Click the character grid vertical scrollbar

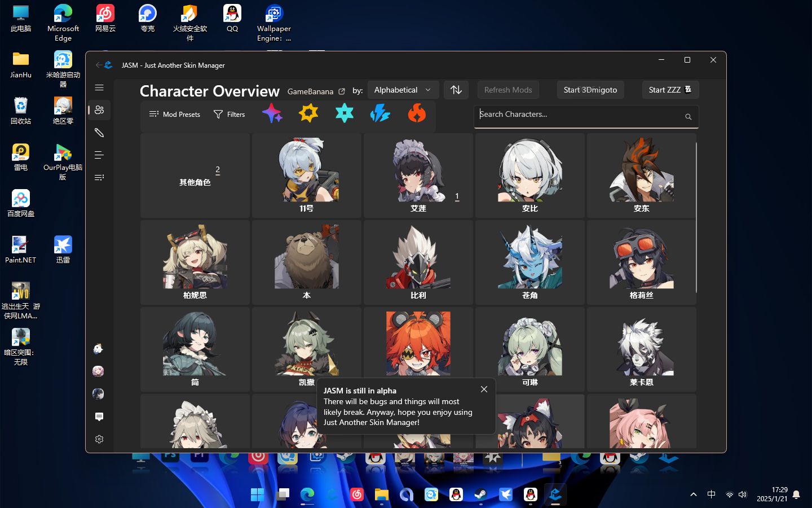click(696, 217)
